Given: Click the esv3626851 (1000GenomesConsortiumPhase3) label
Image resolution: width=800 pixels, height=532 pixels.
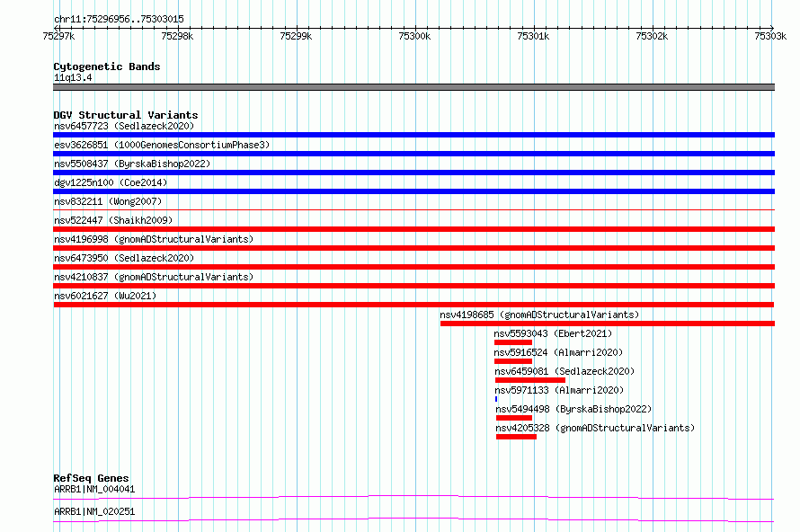Looking at the screenshot, I should point(162,145).
